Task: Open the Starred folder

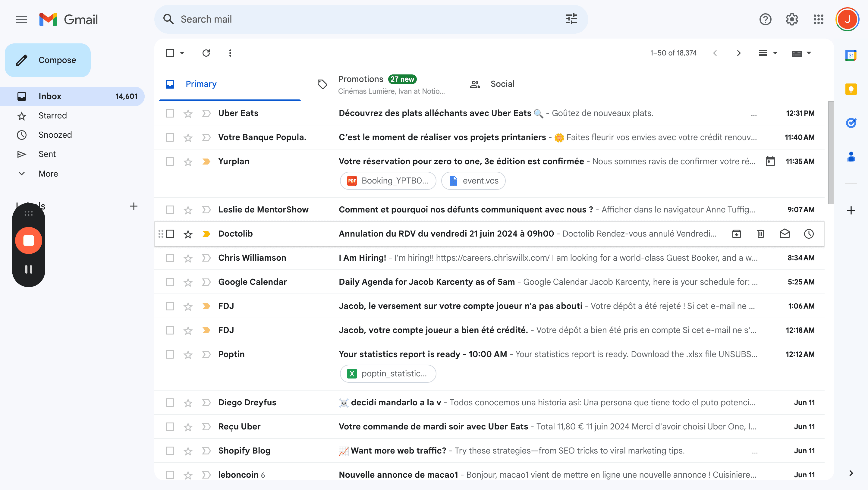Action: [72, 116]
